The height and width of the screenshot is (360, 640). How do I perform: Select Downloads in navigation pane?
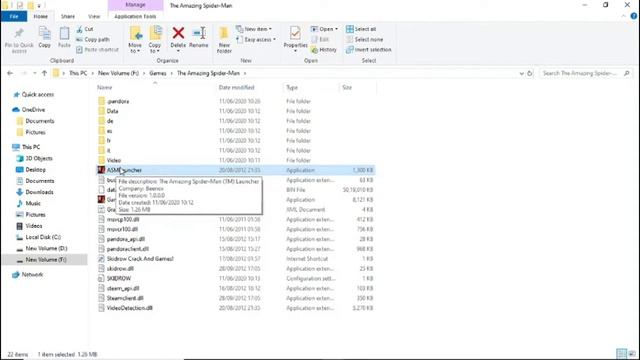(39, 192)
